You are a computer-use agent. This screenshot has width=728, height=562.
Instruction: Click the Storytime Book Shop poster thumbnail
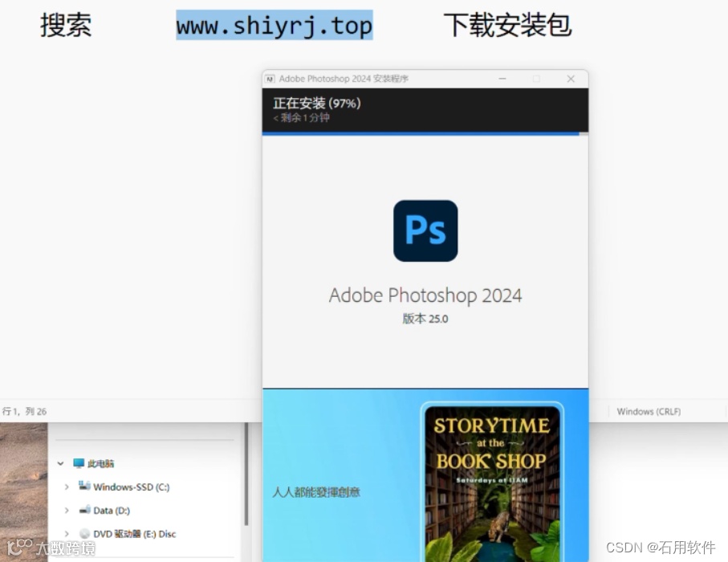tap(492, 483)
